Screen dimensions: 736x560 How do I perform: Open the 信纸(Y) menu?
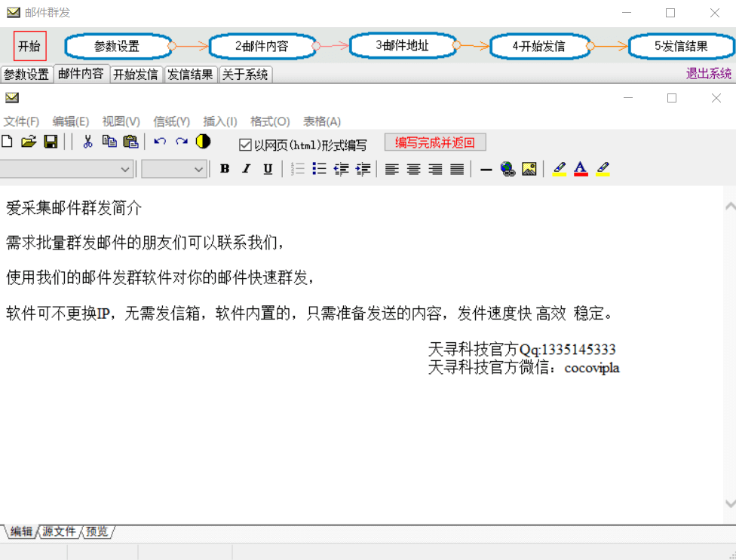171,121
